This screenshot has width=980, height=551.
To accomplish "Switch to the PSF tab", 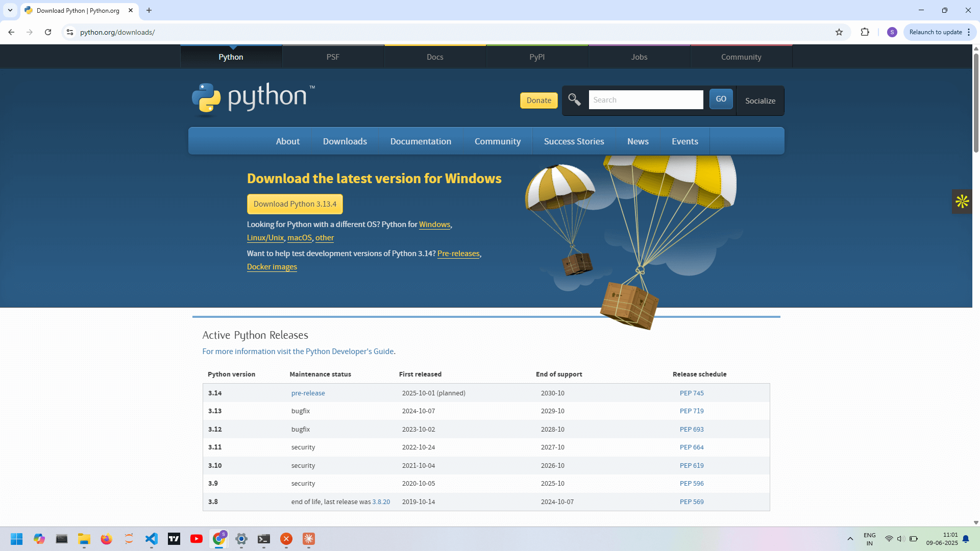I will [333, 57].
